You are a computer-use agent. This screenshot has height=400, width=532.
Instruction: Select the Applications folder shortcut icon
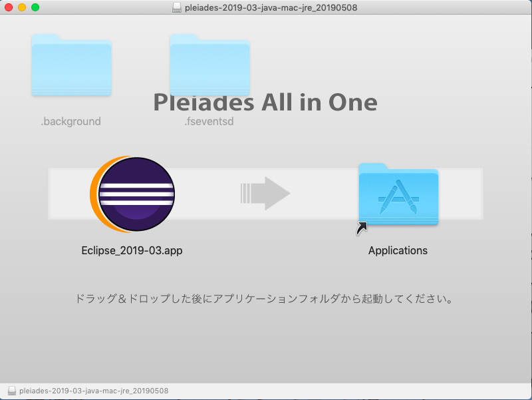click(398, 194)
